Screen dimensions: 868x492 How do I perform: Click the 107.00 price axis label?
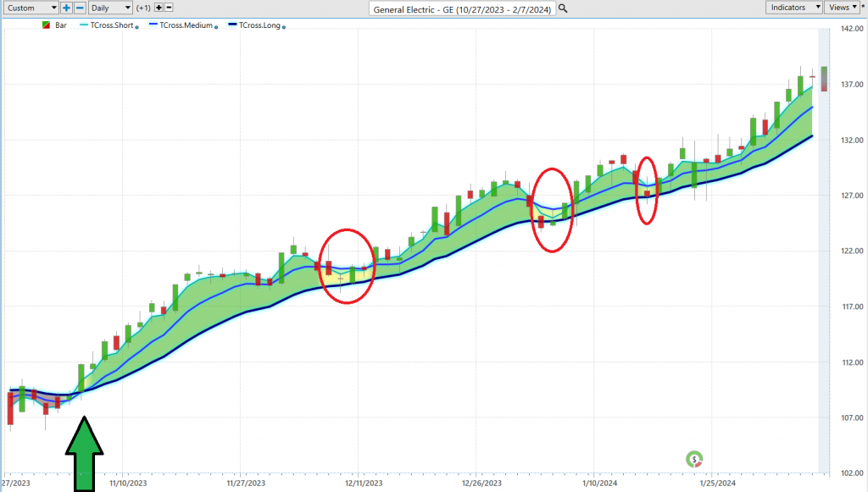click(x=852, y=418)
